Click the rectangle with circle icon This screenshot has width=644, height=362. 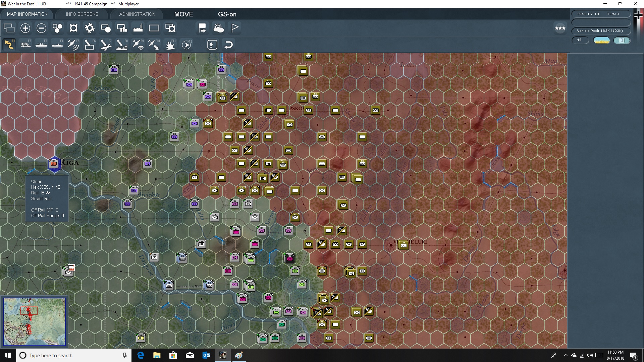click(x=106, y=28)
